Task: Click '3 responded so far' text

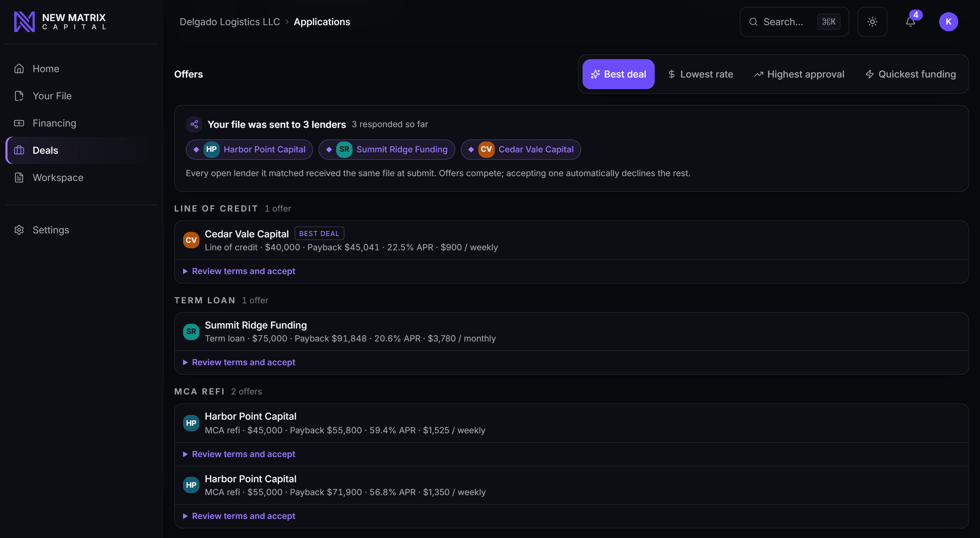Action: tap(390, 124)
